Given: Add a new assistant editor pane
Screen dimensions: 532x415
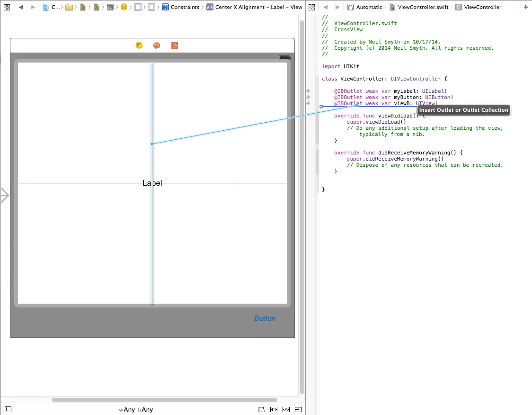Looking at the screenshot, I should (526, 7).
